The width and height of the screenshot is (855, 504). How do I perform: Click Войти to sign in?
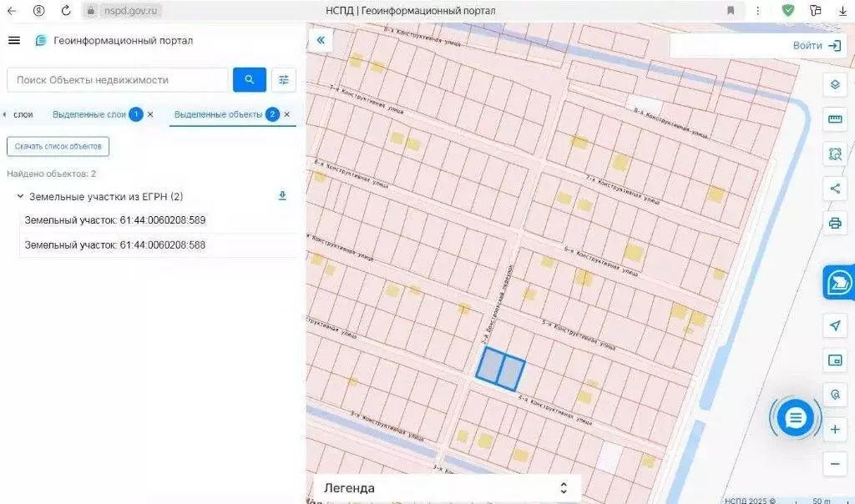pos(817,46)
